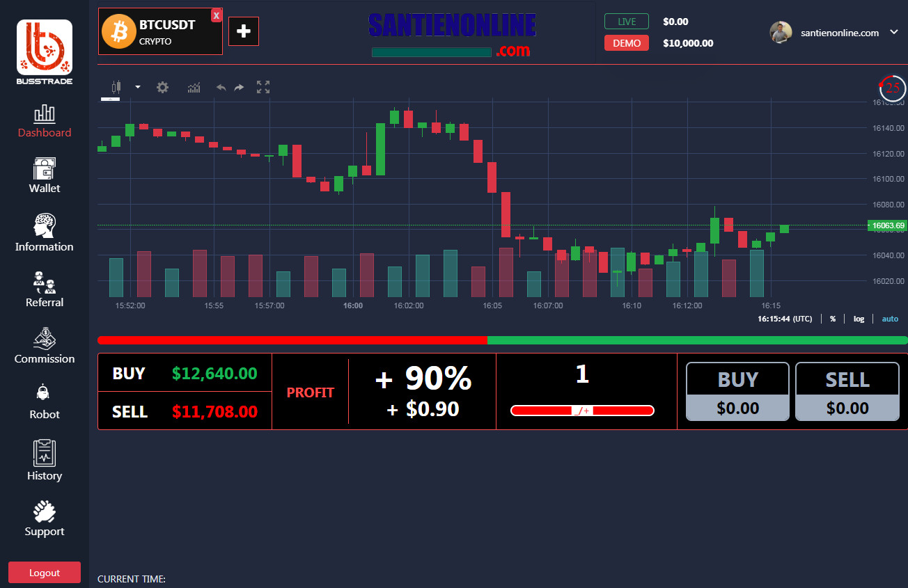Click the + $0.90 profit amount
Viewport: 908px width, 588px height.
pos(423,409)
